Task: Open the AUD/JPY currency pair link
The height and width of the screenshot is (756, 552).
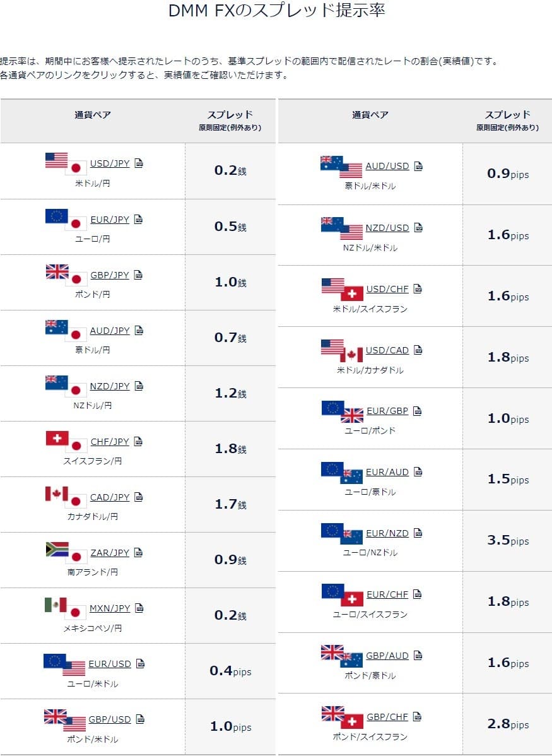Action: (x=110, y=331)
